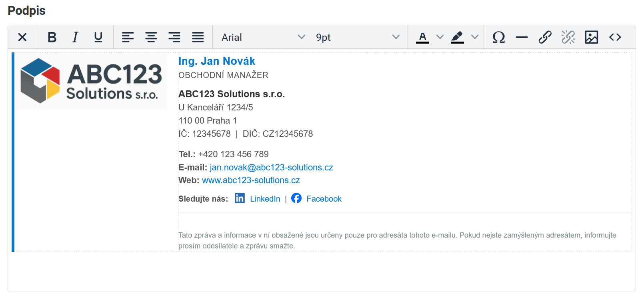
Task: Apply the background highlight color
Action: [457, 37]
